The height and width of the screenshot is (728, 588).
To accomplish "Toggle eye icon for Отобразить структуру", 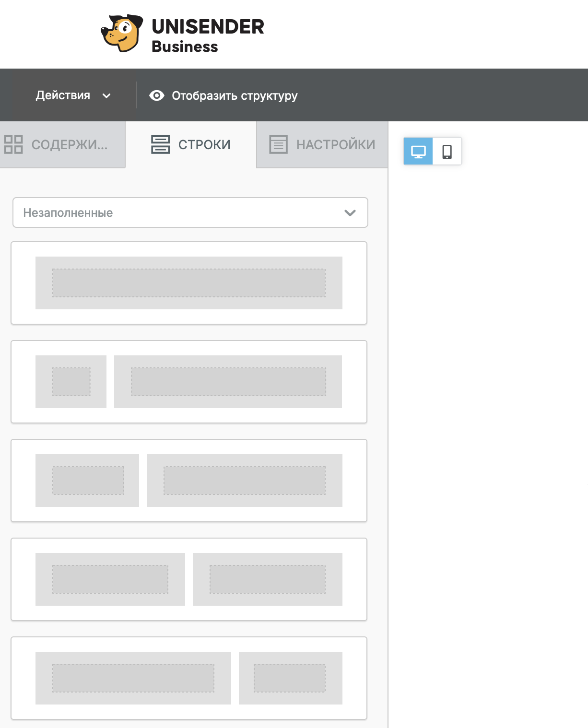I will (x=157, y=95).
